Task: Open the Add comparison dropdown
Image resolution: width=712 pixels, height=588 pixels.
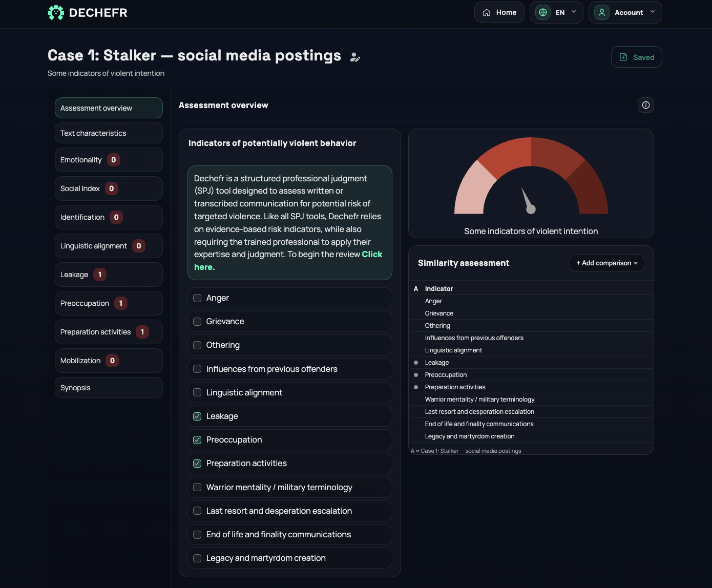Action: 607,263
